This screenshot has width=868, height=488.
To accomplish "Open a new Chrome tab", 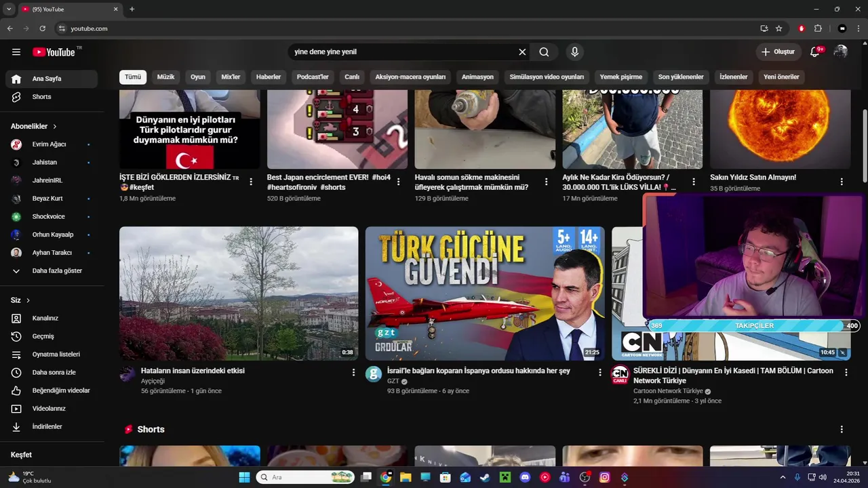I will coord(132,9).
